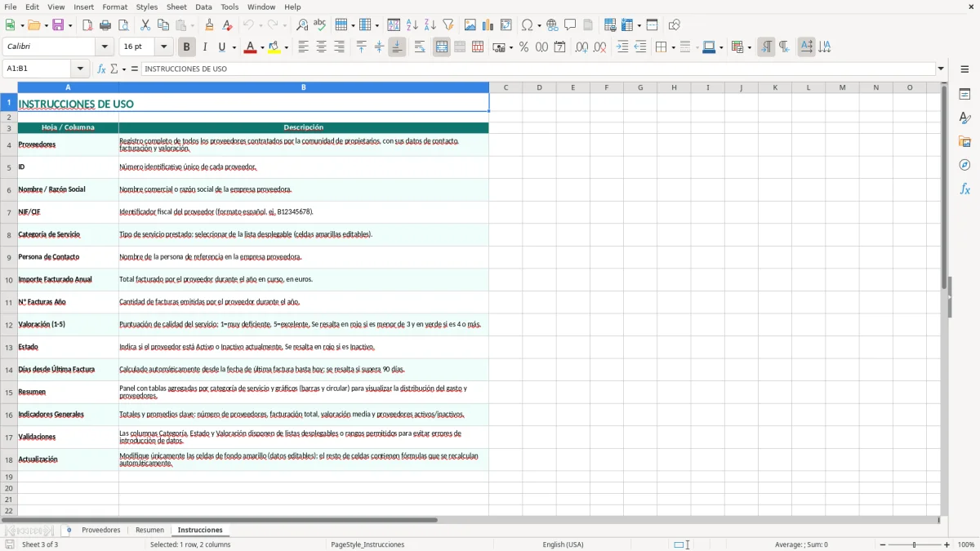Image resolution: width=980 pixels, height=551 pixels.
Task: Click the zoom slider handle
Action: [x=915, y=544]
